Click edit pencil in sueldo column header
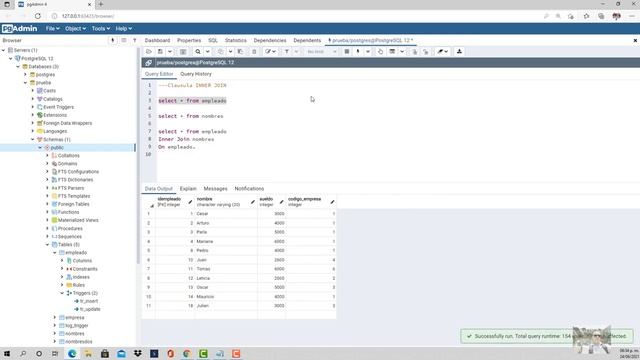 tap(281, 202)
